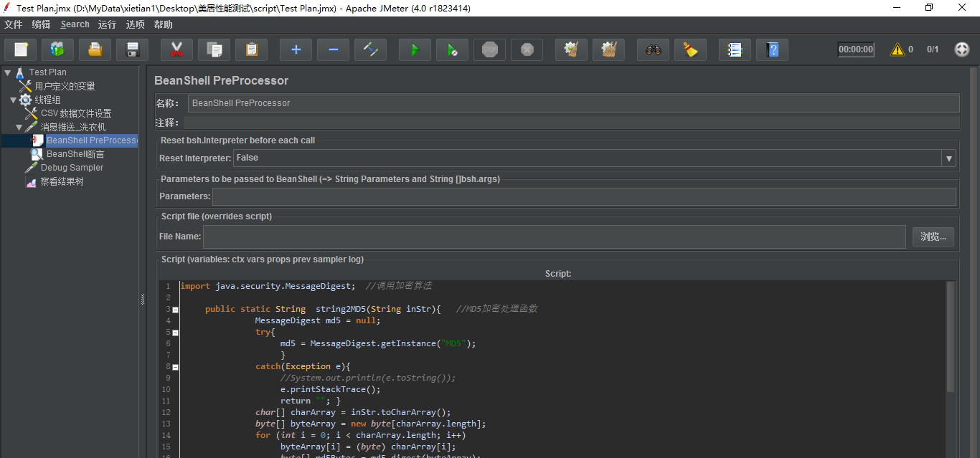
Task: Fold the catch block at line 8
Action: pyautogui.click(x=175, y=367)
